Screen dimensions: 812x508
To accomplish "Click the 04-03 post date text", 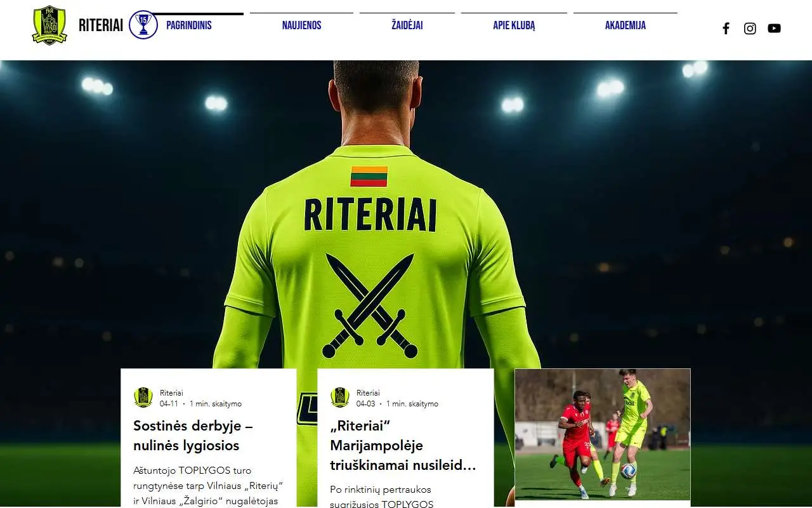I will tap(366, 404).
